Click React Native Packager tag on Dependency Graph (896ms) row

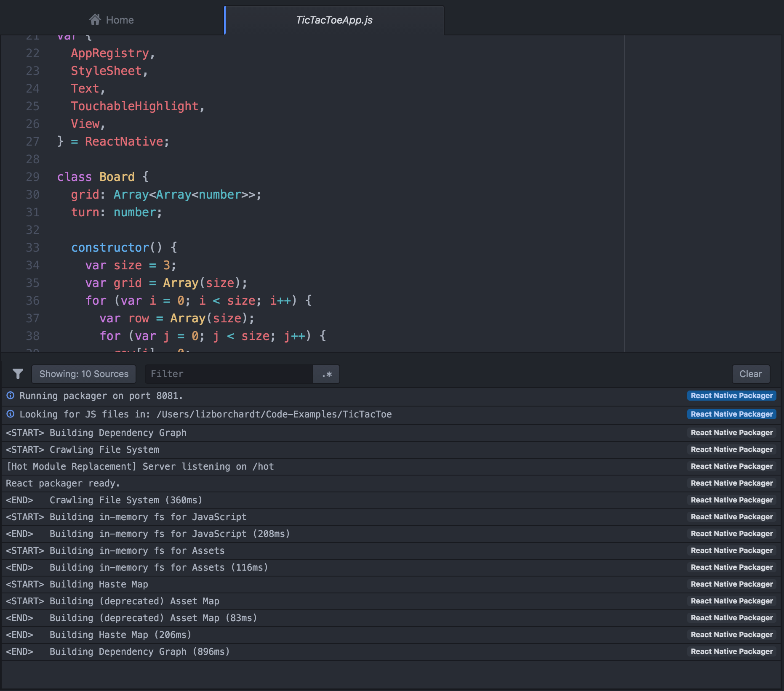pyautogui.click(x=732, y=651)
